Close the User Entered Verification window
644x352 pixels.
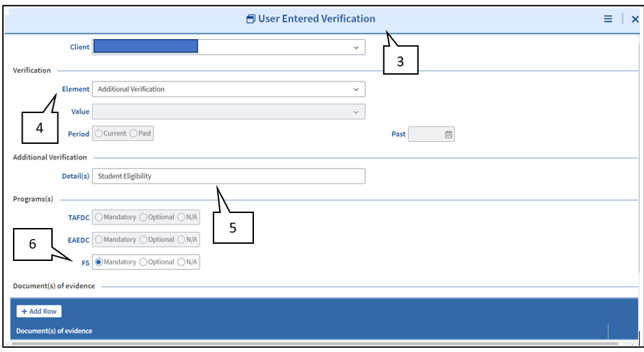click(634, 19)
